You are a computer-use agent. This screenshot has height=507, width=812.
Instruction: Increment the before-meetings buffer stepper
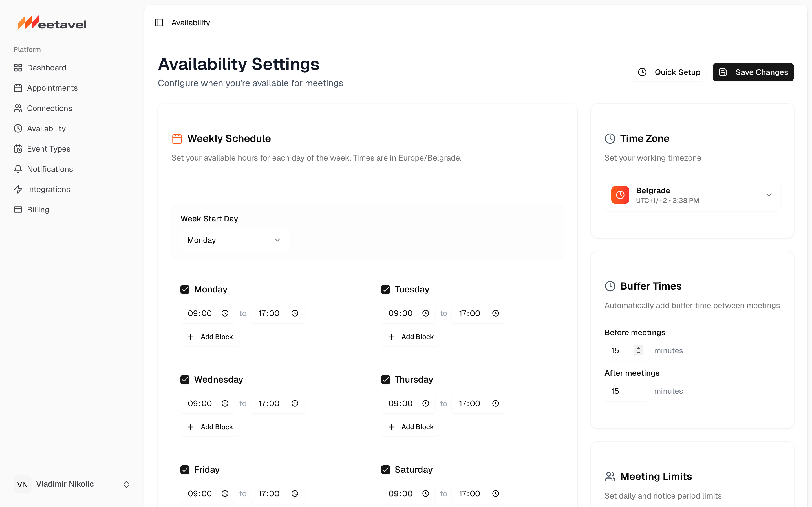click(639, 348)
